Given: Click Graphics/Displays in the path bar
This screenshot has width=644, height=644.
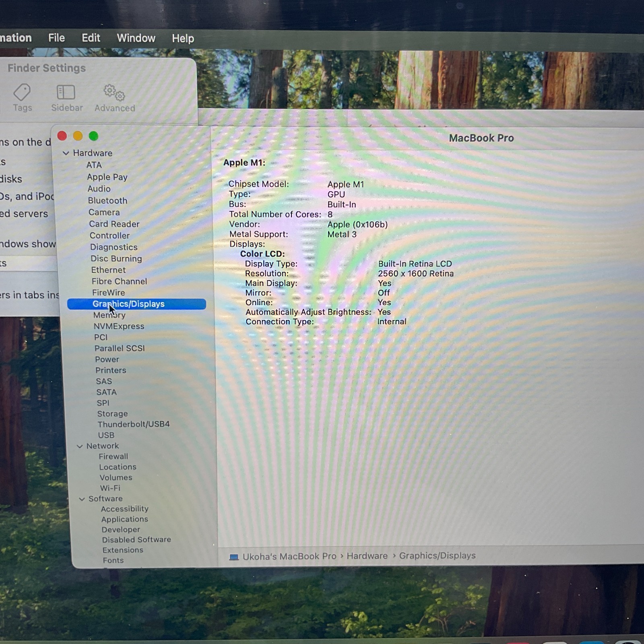Looking at the screenshot, I should tap(438, 555).
